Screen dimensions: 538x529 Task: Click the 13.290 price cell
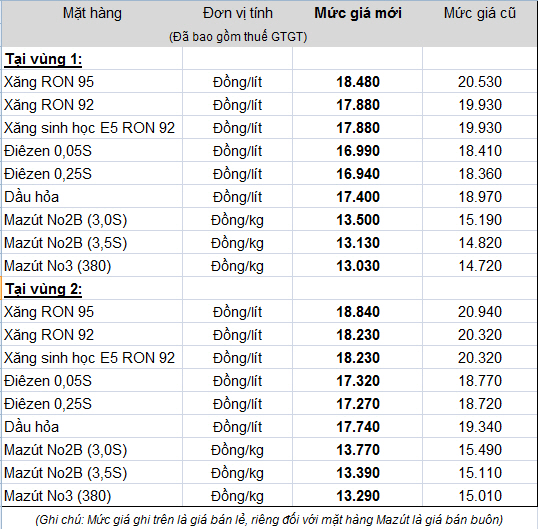(x=358, y=496)
